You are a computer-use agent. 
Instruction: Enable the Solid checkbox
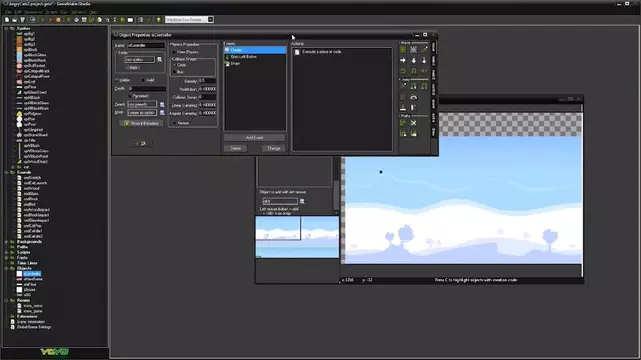pos(143,80)
